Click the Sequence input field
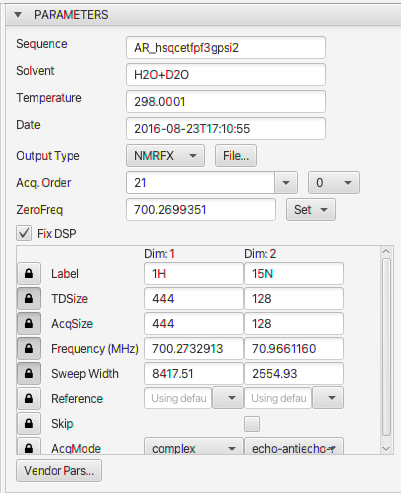401x493 pixels. coord(226,48)
